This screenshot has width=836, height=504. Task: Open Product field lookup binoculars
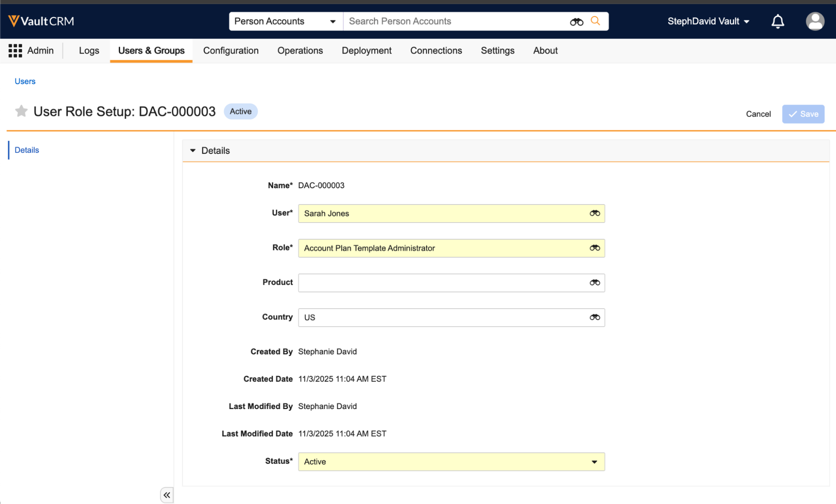594,283
